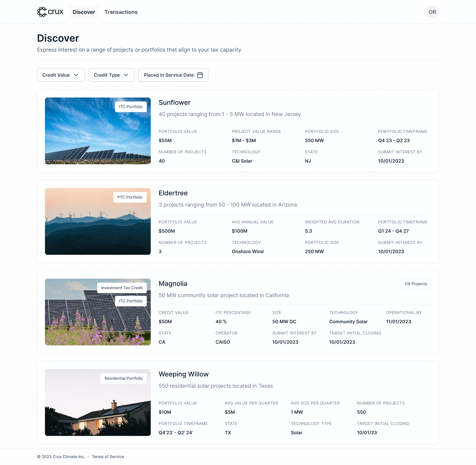Image resolution: width=476 pixels, height=465 pixels.
Task: Click calendar icon in Placed in Service Date
Action: 200,75
